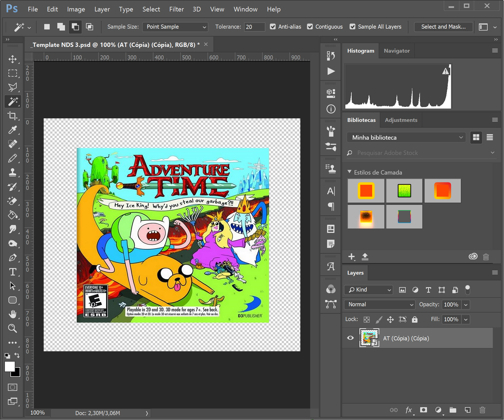
Task: Select the Hand tool
Action: 13,314
